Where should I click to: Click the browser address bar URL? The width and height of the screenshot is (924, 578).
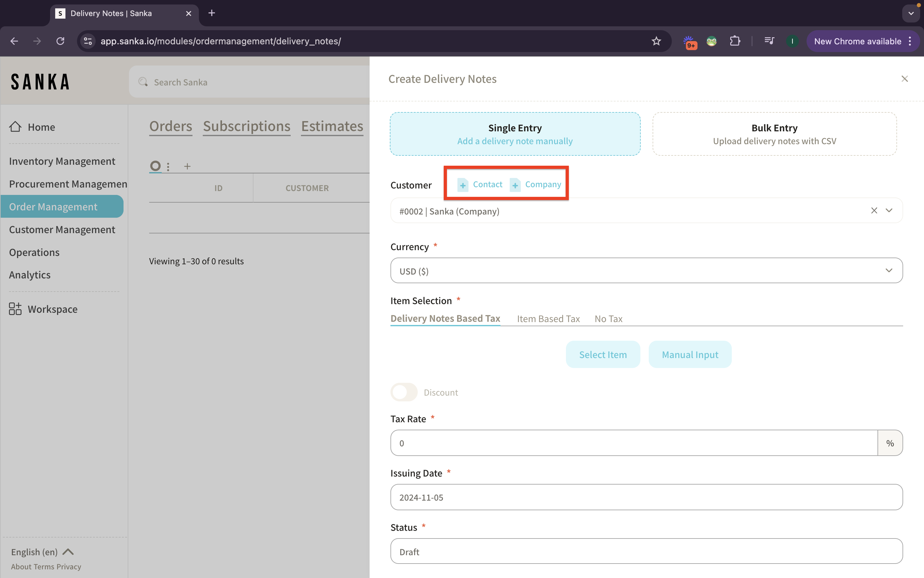pyautogui.click(x=221, y=41)
